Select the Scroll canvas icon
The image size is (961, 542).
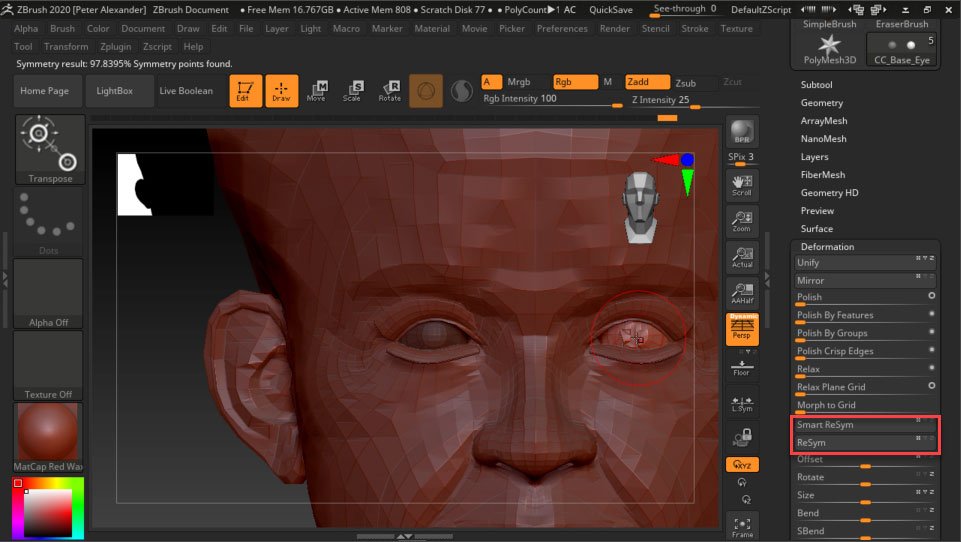point(742,185)
